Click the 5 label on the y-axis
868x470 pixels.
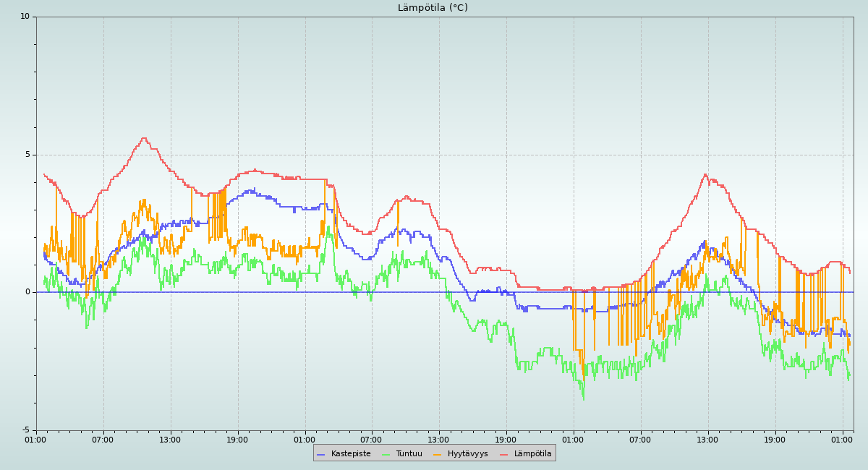[x=27, y=155]
